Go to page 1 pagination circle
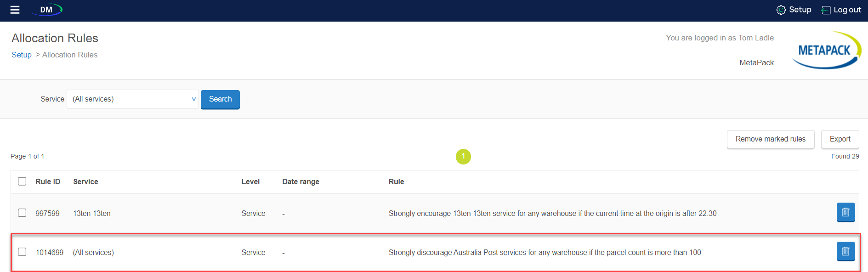The height and width of the screenshot is (272, 868). pos(463,156)
